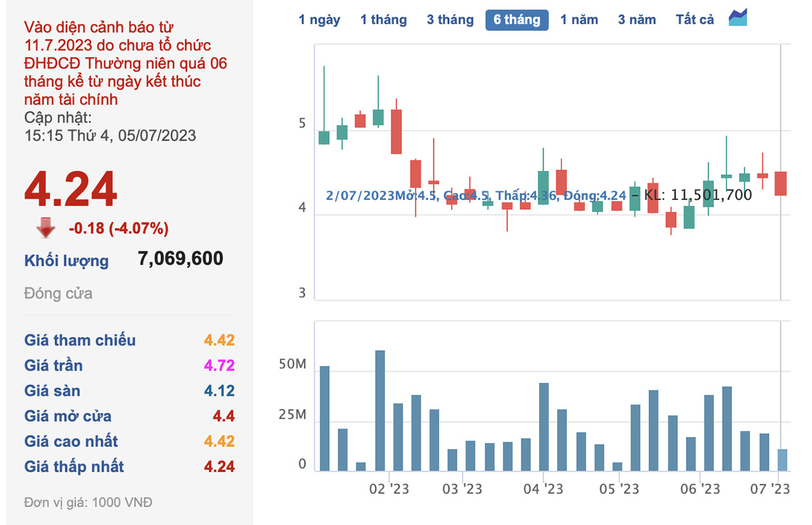Click the Khối lượng label
The width and height of the screenshot is (812, 525).
(67, 261)
